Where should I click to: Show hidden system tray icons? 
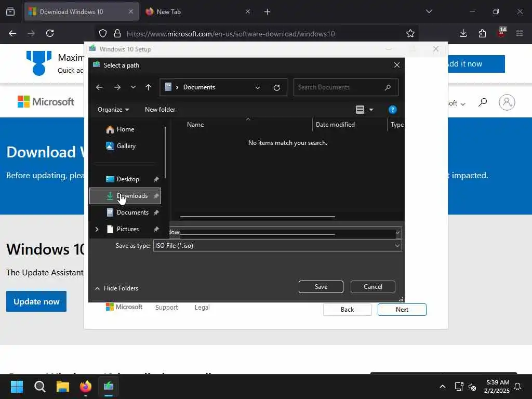click(x=443, y=387)
